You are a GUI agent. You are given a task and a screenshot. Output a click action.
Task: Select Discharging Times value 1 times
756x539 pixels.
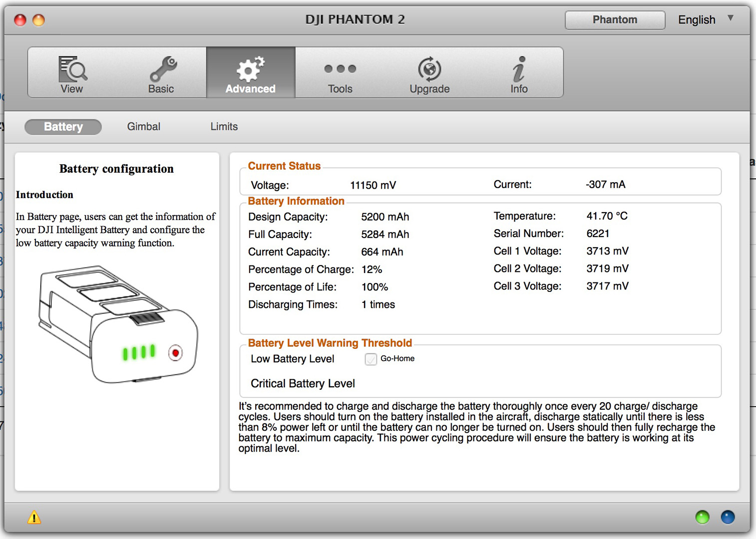[x=378, y=304]
